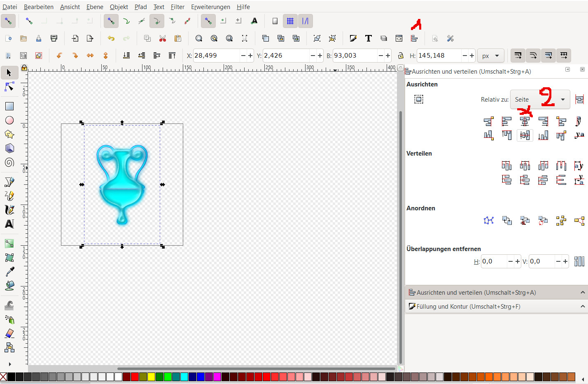Image resolution: width=588 pixels, height=384 pixels.
Task: Click the remove overlaps apply button
Action: point(579,261)
